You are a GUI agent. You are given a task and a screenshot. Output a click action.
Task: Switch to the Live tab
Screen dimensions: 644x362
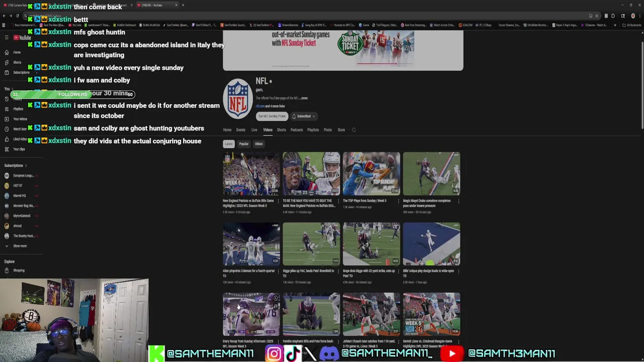(254, 130)
